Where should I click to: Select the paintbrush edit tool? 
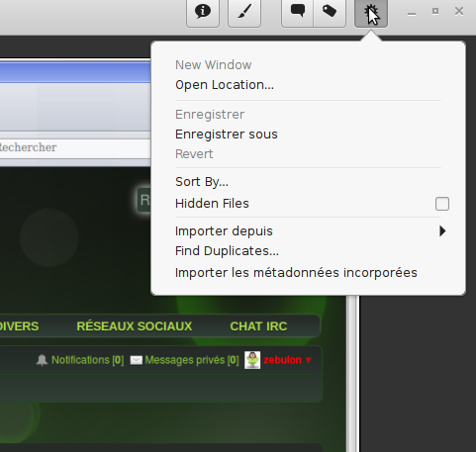click(244, 12)
